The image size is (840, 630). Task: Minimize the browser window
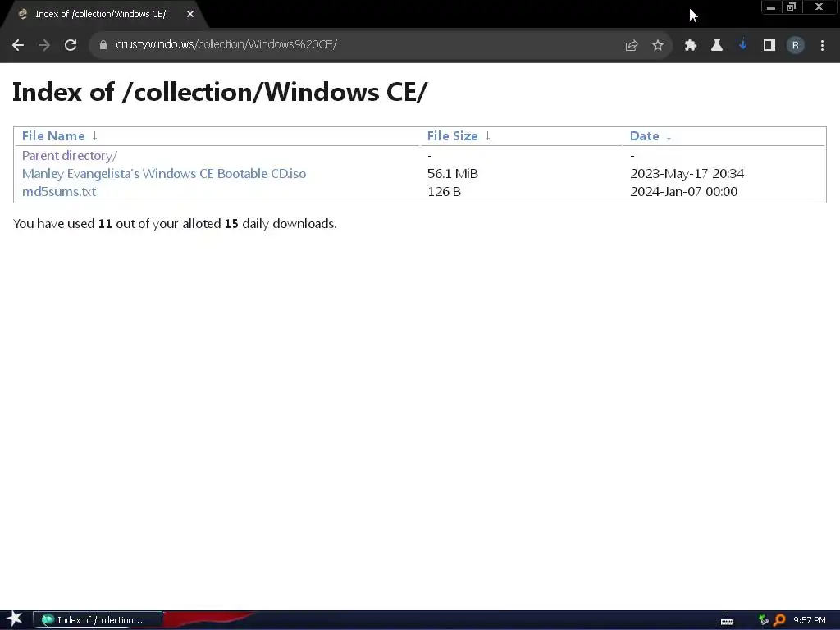click(771, 7)
